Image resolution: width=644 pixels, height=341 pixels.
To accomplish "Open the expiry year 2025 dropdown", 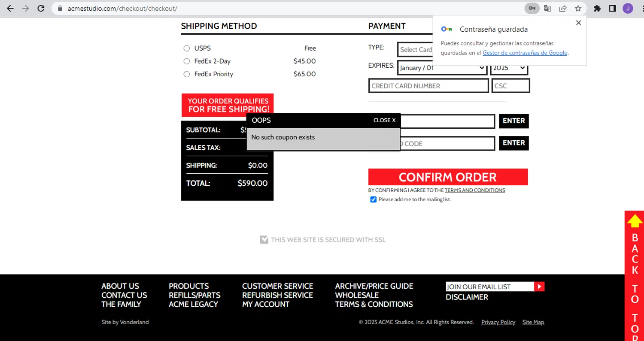I will point(509,68).
